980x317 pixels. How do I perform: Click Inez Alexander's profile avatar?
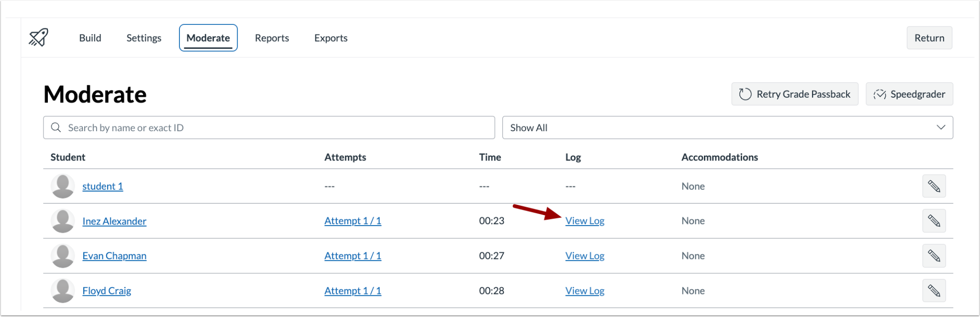click(62, 221)
